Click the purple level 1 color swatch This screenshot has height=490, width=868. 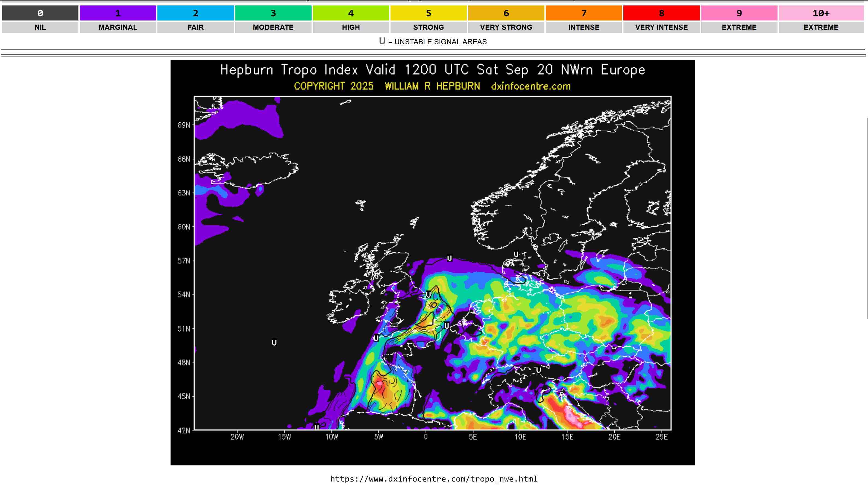(x=118, y=13)
